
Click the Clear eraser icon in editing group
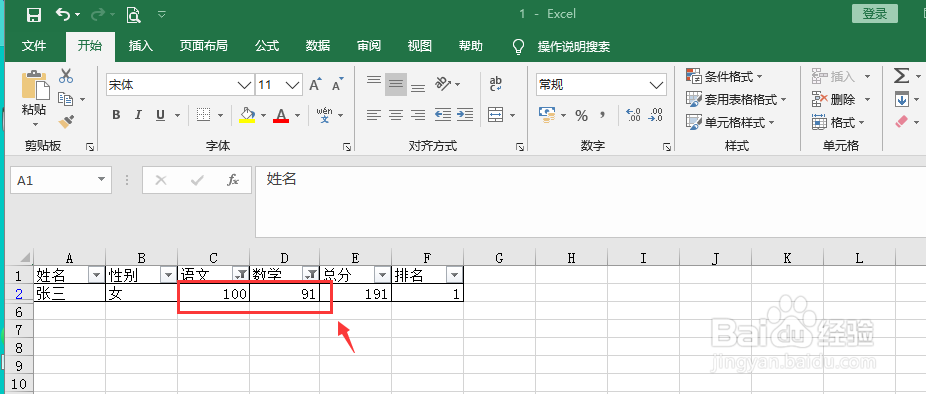(x=901, y=122)
